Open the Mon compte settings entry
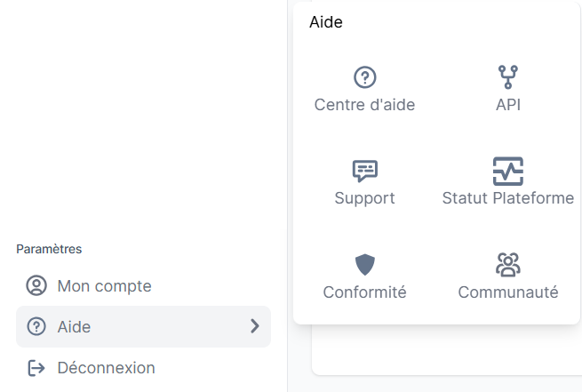This screenshot has width=582, height=392. tap(104, 286)
